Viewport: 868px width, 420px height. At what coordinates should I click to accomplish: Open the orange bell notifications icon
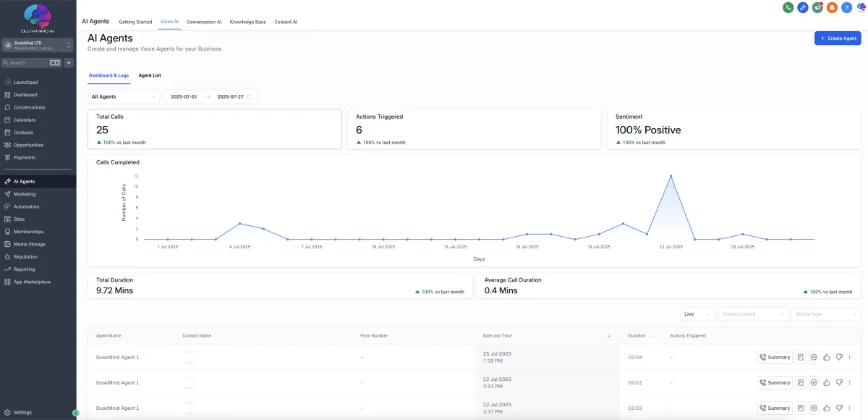[x=832, y=7]
